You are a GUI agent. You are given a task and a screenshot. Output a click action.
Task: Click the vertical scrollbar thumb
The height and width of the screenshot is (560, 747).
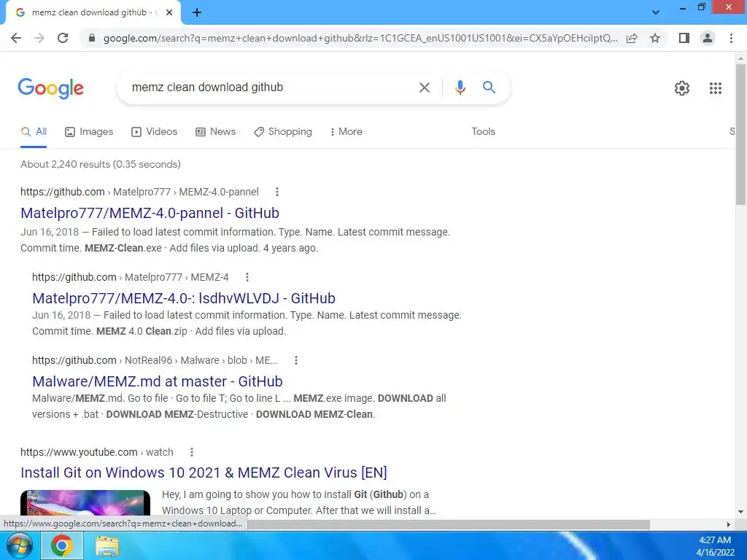(x=740, y=134)
